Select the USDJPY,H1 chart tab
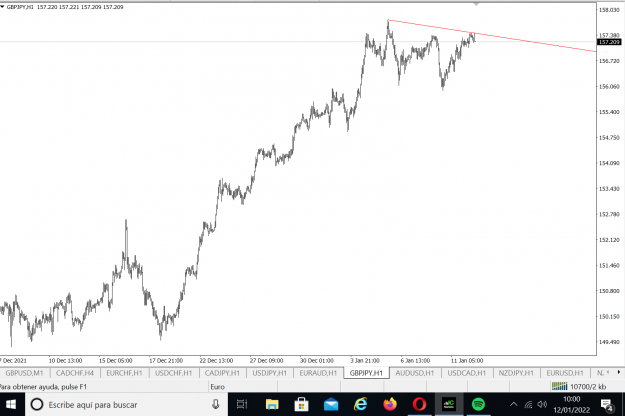 pyautogui.click(x=269, y=373)
